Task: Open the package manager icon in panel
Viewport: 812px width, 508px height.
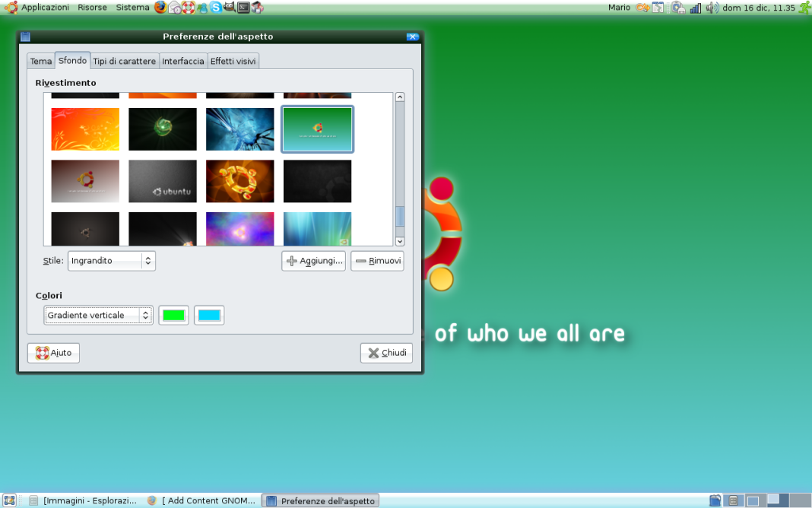Action: (258, 8)
